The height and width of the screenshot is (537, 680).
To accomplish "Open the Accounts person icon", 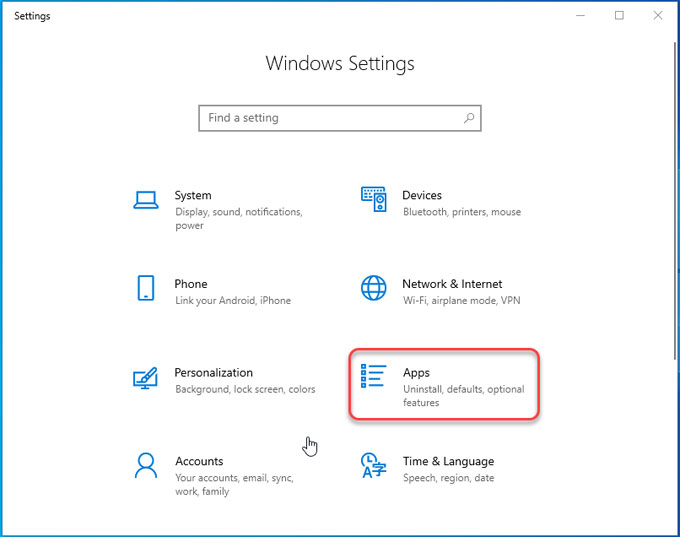I will pos(146,465).
